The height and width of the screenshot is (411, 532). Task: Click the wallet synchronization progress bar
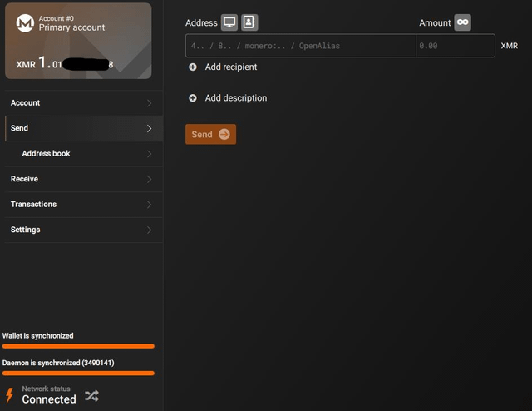[x=78, y=346]
